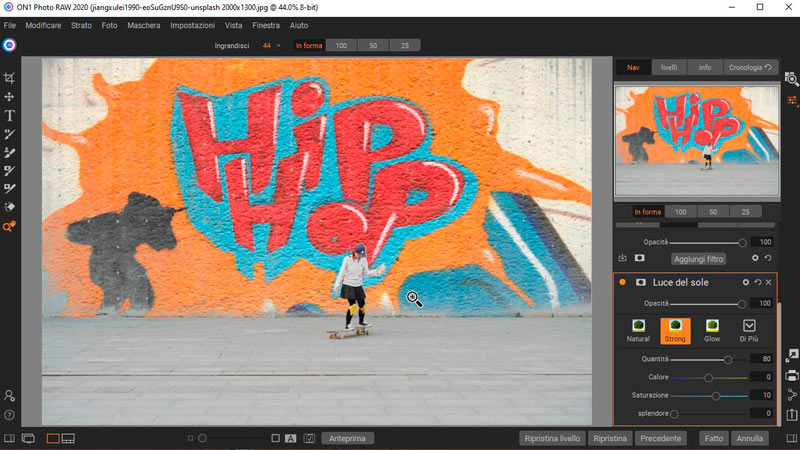Screen dimensions: 800x450
Task: Toggle the mask view 'A' icon
Action: [x=290, y=438]
